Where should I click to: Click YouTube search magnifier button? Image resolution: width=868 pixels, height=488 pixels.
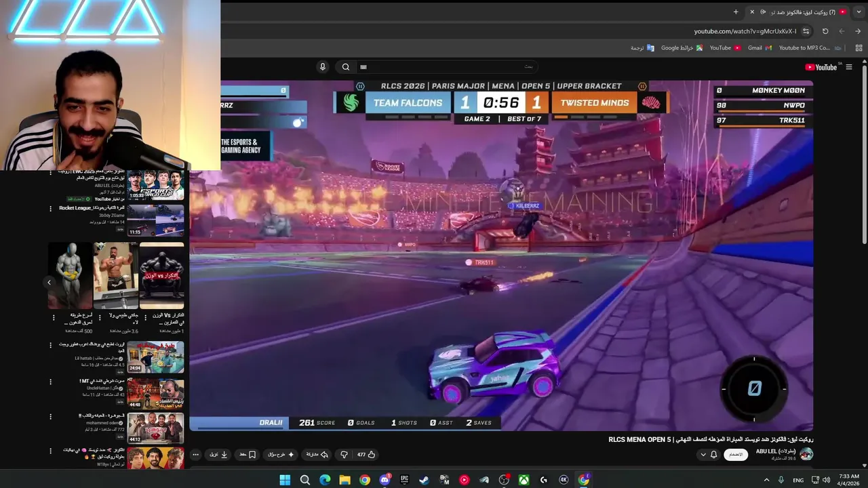click(x=346, y=66)
